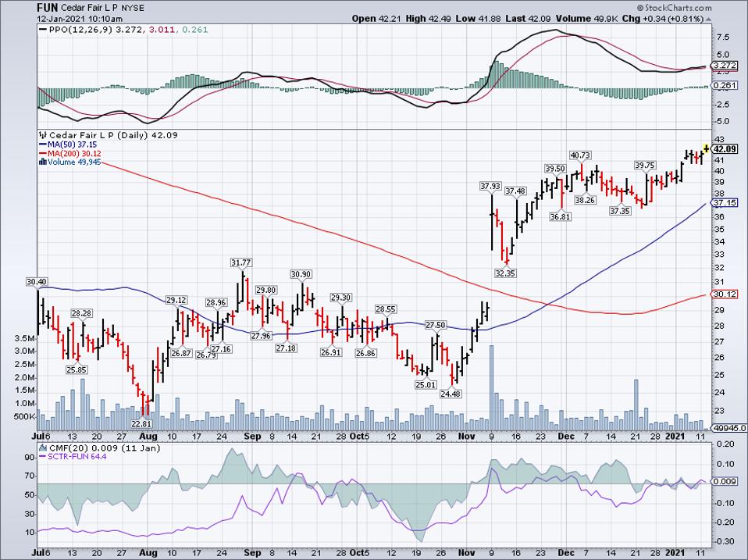This screenshot has height=560, width=748.
Task: Click the 24.48 price label
Action: click(x=451, y=394)
